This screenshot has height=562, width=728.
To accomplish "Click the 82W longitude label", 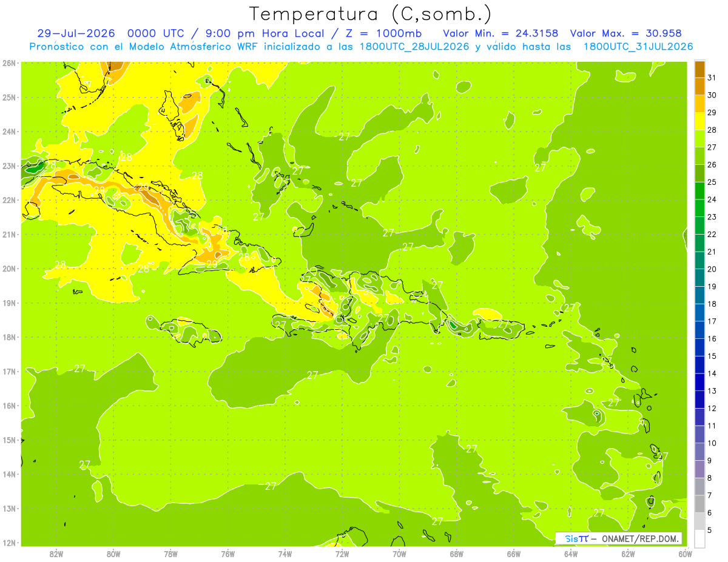I will 56,554.
